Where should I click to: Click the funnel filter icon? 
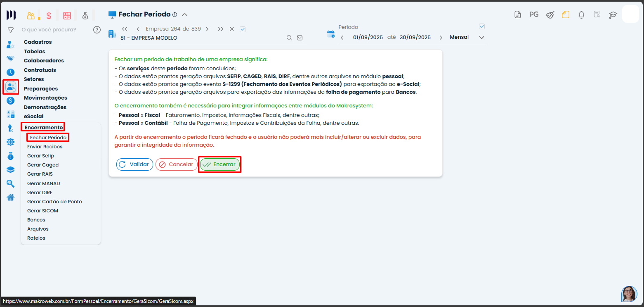(x=11, y=30)
